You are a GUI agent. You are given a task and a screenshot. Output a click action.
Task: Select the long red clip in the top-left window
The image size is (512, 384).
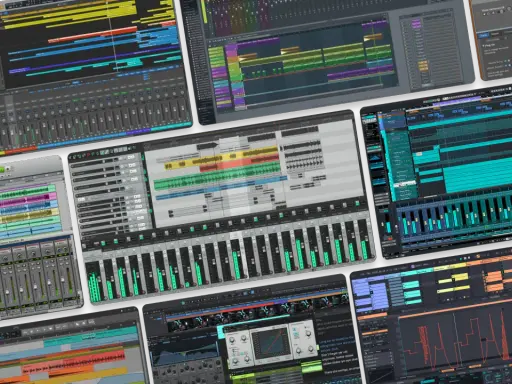(93, 36)
